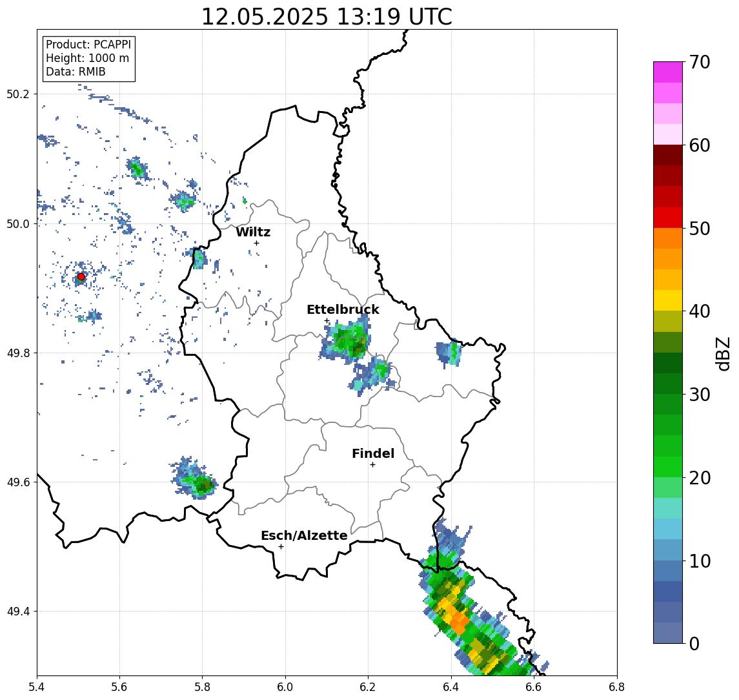Click the cross marker below Findel
The width and height of the screenshot is (739, 700).
[372, 465]
